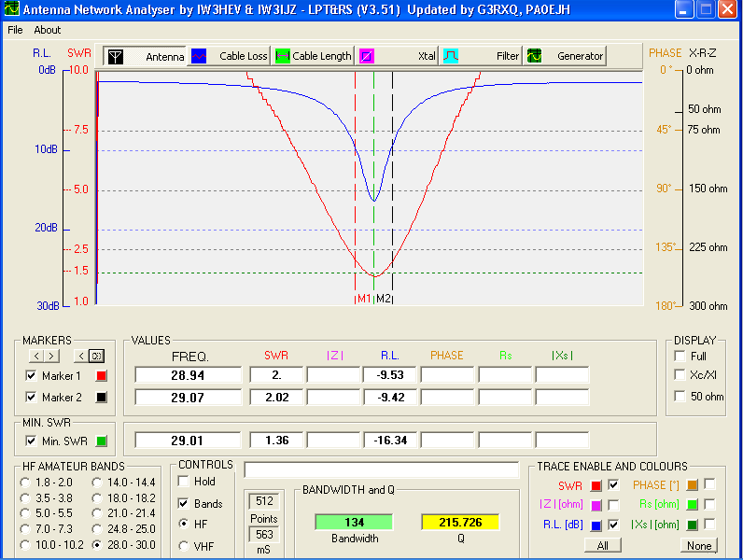Click the blue R.L. trace colour swatch
The height and width of the screenshot is (560, 743).
596,525
